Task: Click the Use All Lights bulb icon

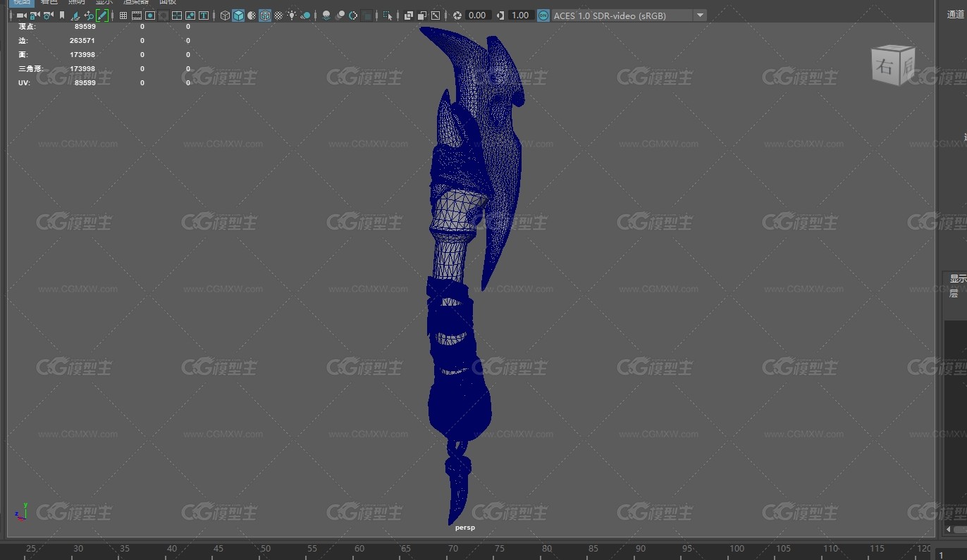Action: tap(292, 15)
